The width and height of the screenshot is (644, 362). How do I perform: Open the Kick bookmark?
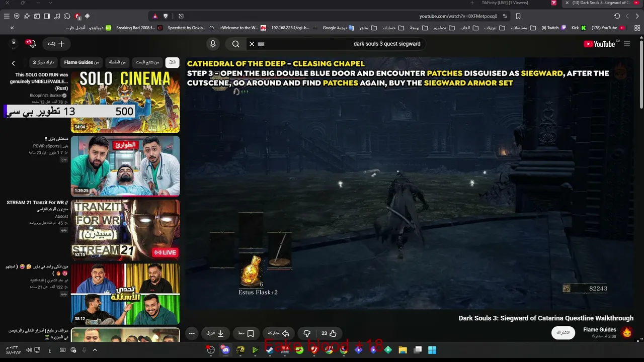tap(579, 28)
